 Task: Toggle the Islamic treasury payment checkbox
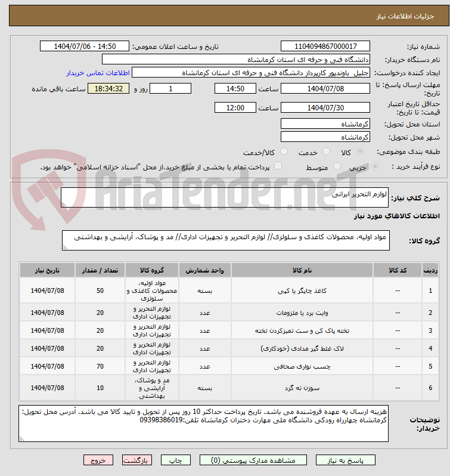click(x=278, y=165)
